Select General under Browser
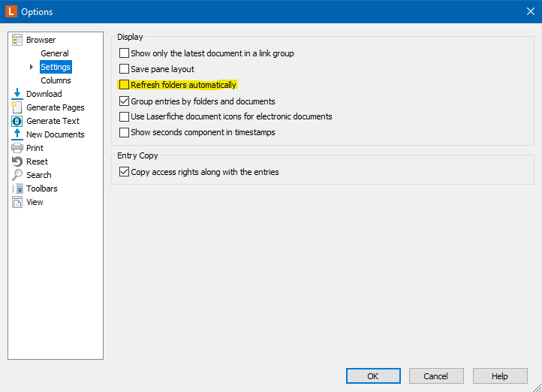 pos(55,53)
